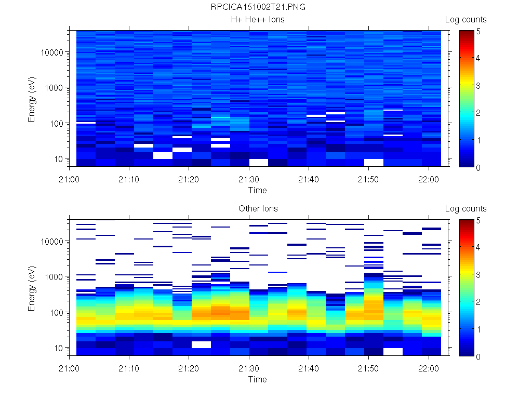Click the 21:00 tick of H+ He++ plot
Image resolution: width=532 pixels, height=399 pixels.
click(69, 179)
